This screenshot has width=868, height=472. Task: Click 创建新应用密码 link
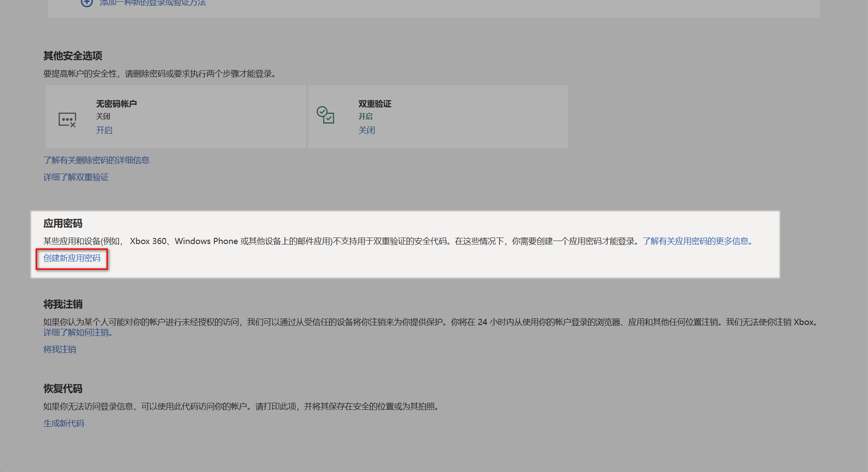(x=72, y=258)
